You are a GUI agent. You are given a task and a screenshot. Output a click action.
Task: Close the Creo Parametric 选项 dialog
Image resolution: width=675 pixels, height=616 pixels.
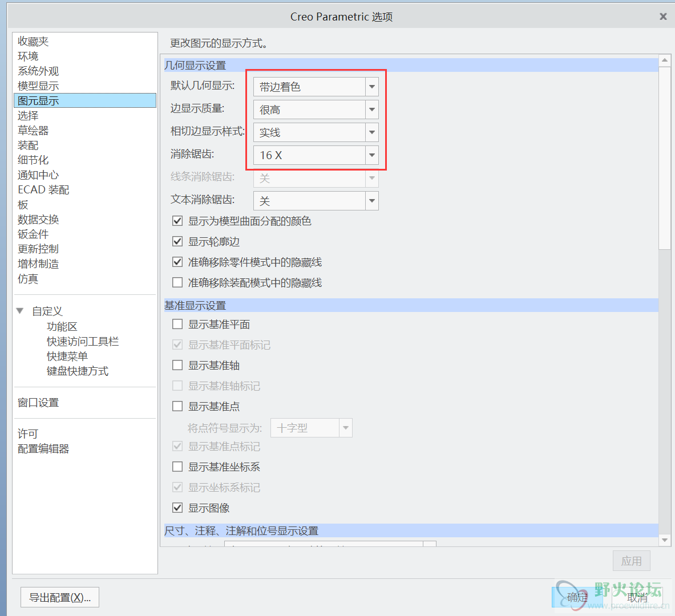(663, 17)
